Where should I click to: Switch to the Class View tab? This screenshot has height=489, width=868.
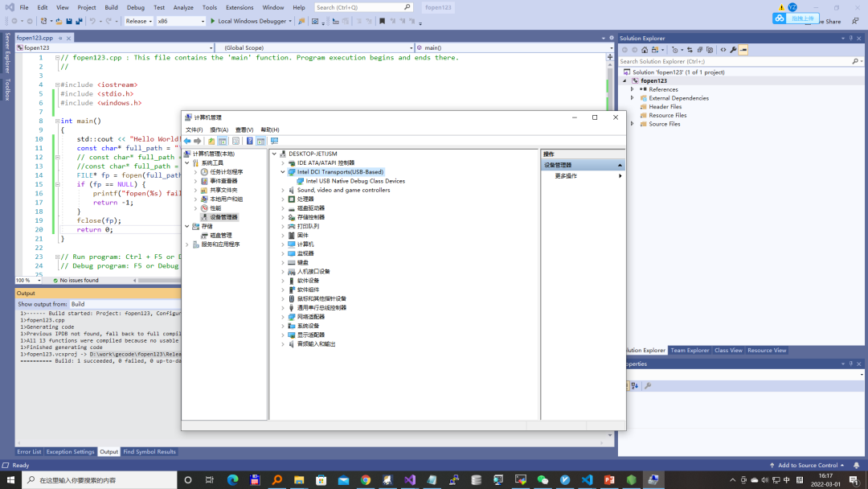coord(728,351)
